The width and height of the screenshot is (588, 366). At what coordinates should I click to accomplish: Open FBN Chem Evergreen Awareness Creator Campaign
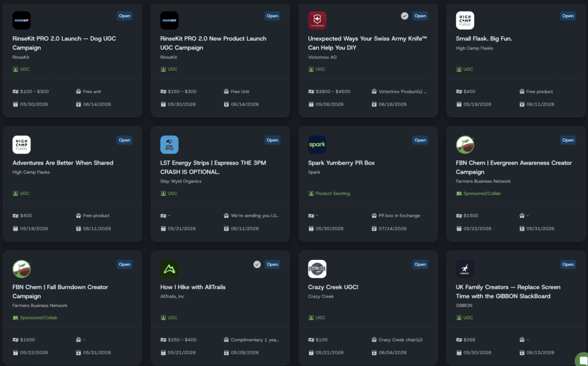(x=514, y=168)
